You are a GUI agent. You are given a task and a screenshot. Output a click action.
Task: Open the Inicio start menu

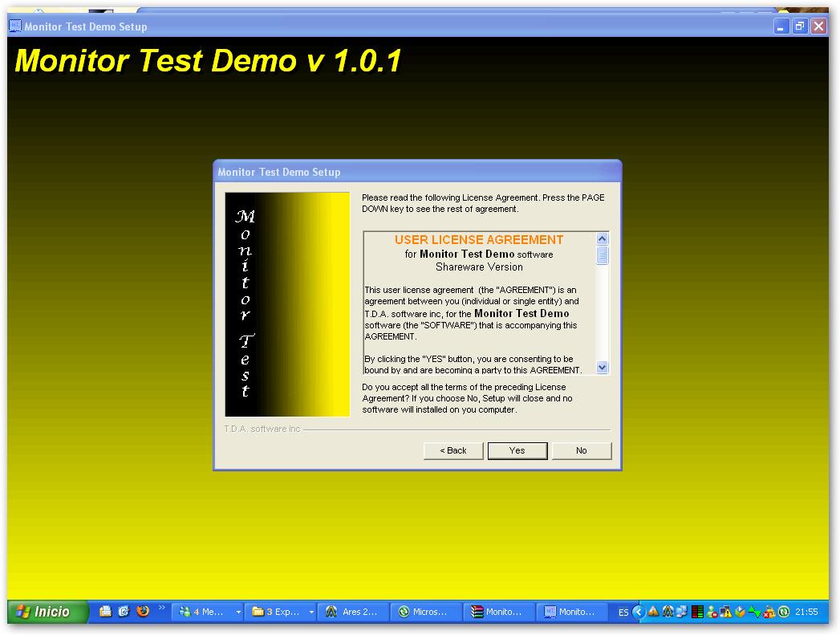(x=47, y=612)
